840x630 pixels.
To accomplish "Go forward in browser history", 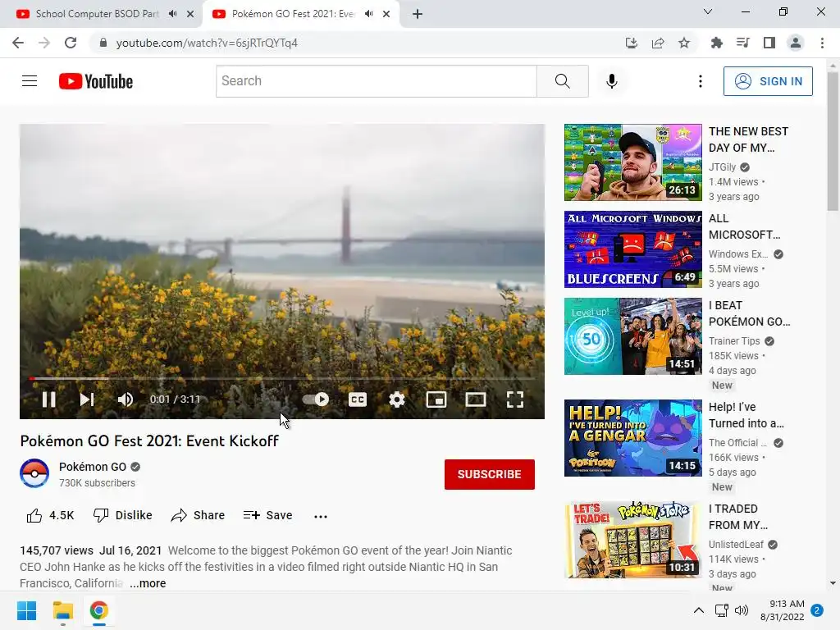I will [44, 43].
